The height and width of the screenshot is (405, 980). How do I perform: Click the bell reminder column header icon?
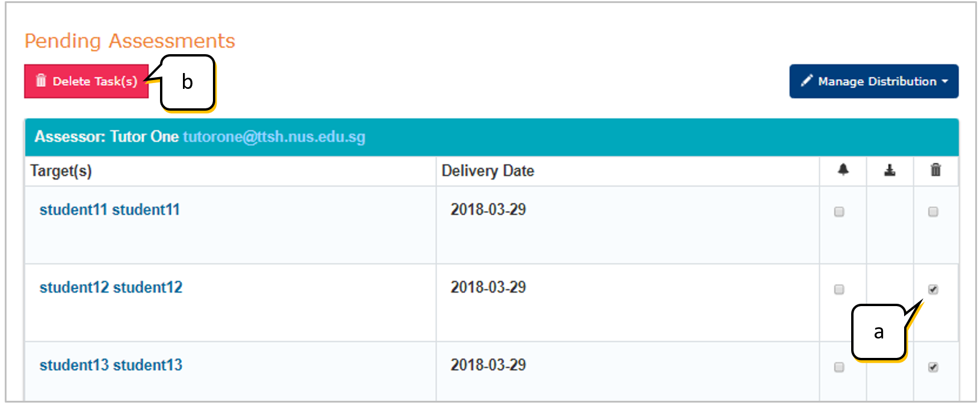point(843,170)
